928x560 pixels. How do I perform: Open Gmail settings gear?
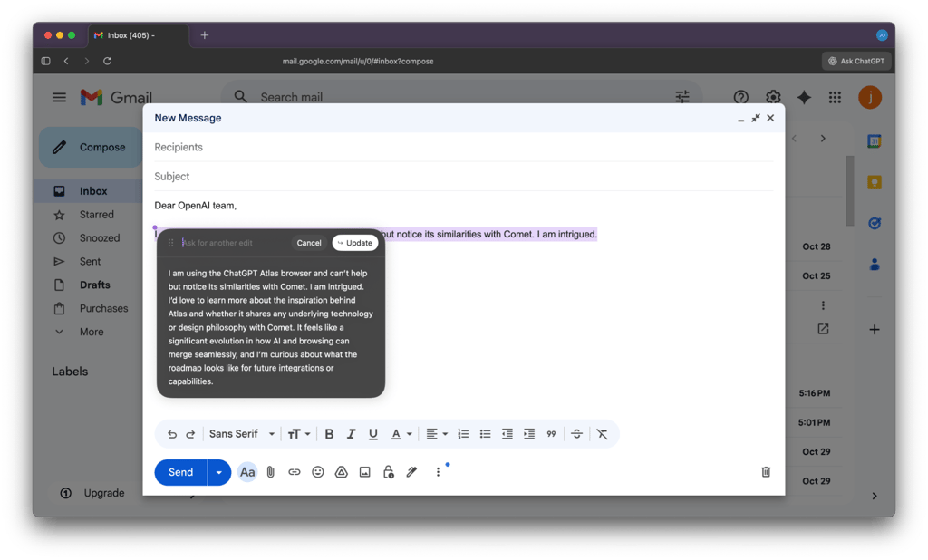click(x=773, y=97)
